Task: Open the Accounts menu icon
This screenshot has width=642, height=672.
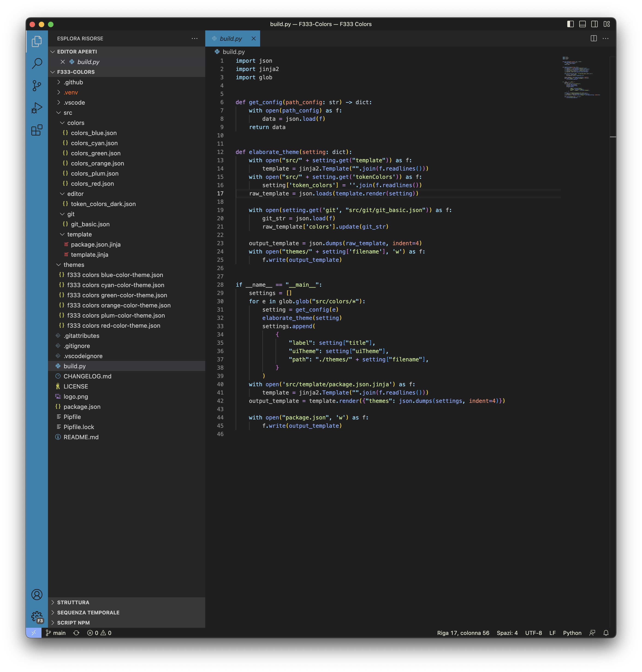Action: point(37,594)
